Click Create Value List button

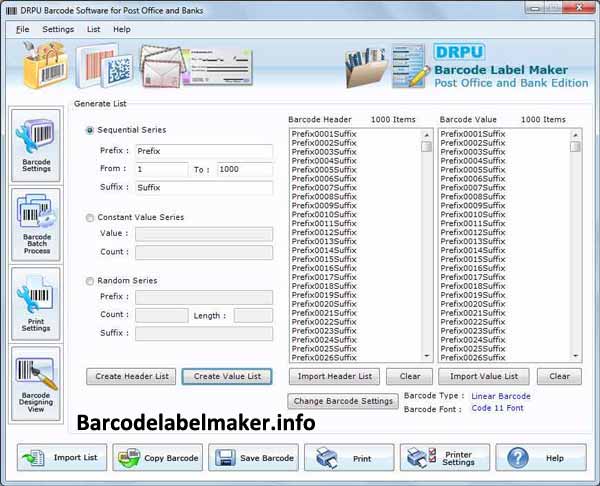pos(227,377)
